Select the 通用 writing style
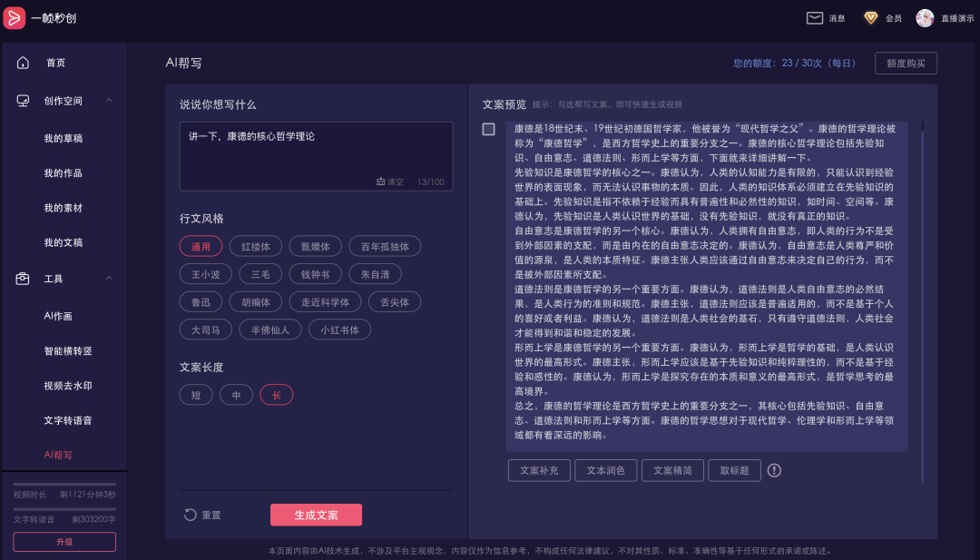Viewport: 980px width, 560px height. pyautogui.click(x=201, y=246)
